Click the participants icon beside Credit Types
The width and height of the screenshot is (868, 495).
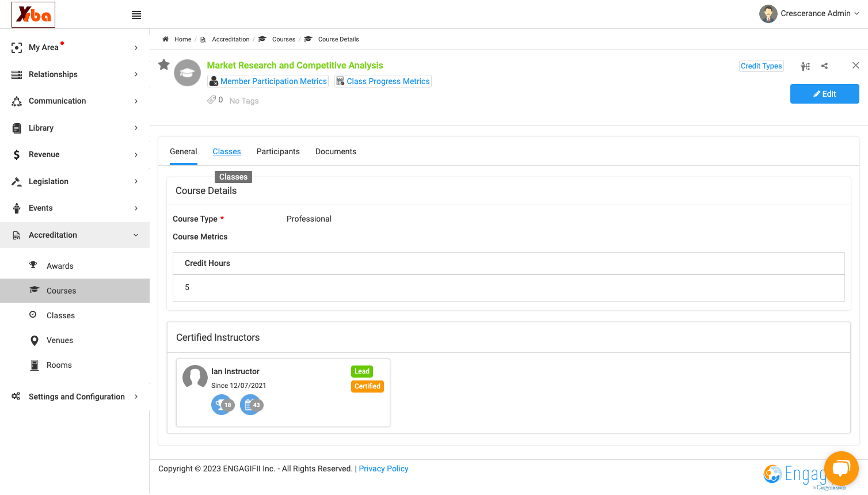805,66
